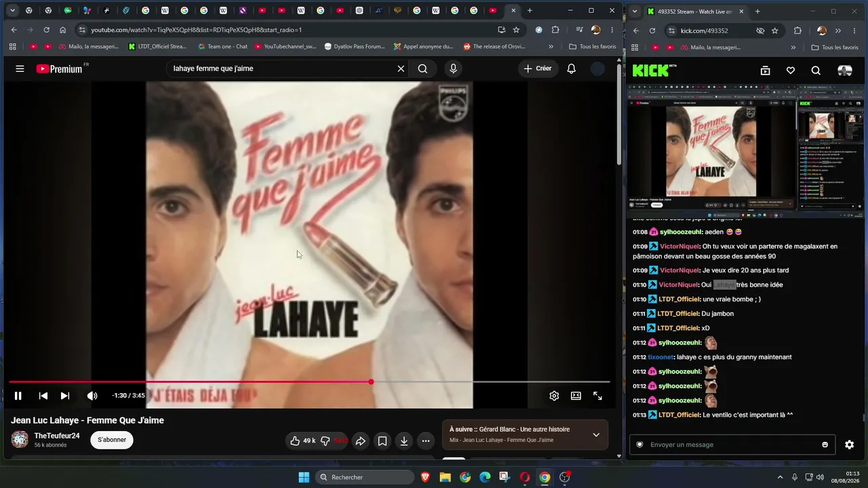
Task: Save the video to a playlist
Action: pos(382,441)
